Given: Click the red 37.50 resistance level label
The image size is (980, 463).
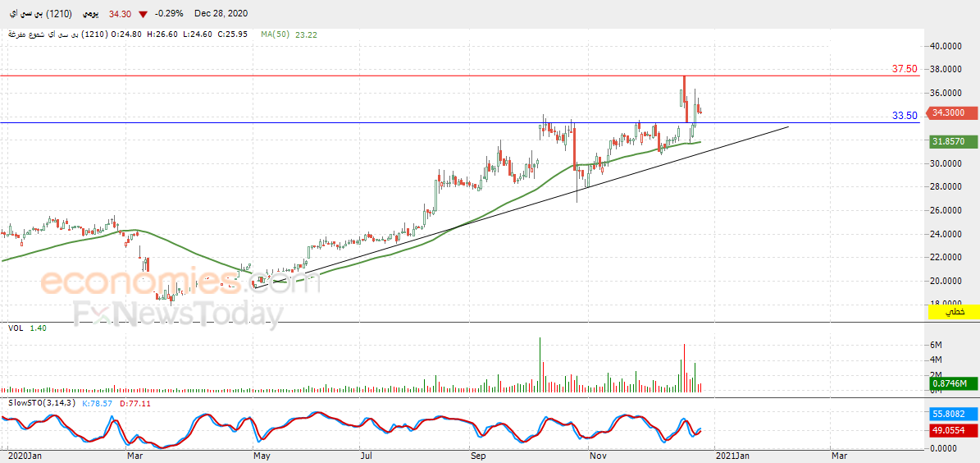Looking at the screenshot, I should point(905,69).
